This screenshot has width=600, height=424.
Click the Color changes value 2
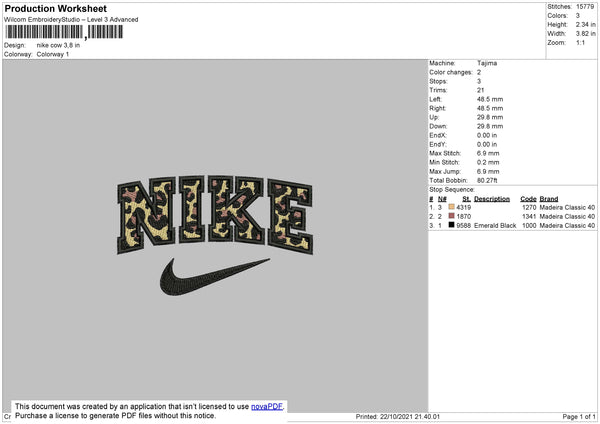click(479, 72)
